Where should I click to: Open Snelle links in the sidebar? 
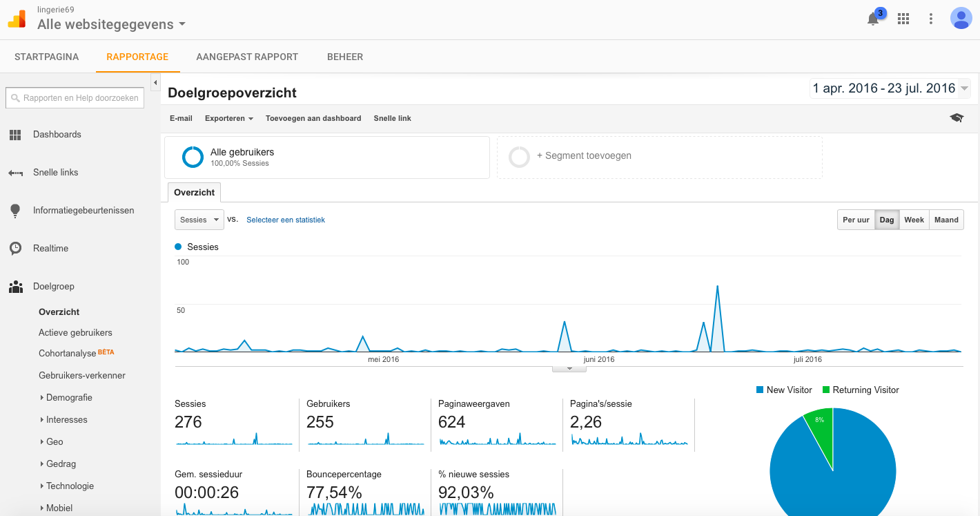[55, 173]
